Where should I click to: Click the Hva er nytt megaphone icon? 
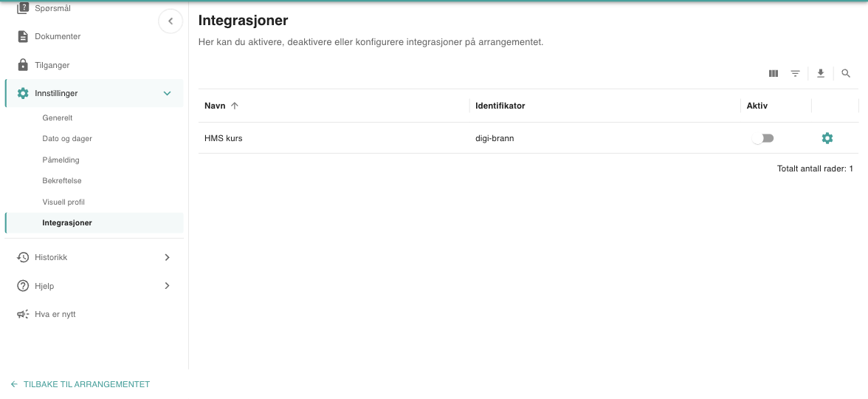click(23, 314)
